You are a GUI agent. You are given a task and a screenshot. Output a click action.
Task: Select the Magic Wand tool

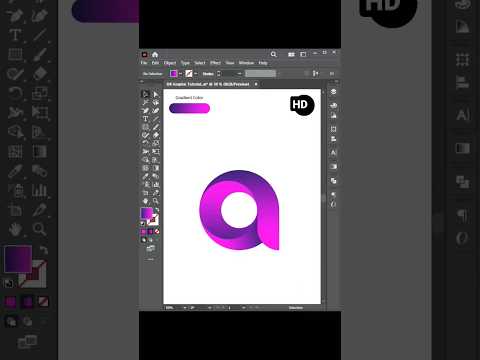pyautogui.click(x=145, y=103)
